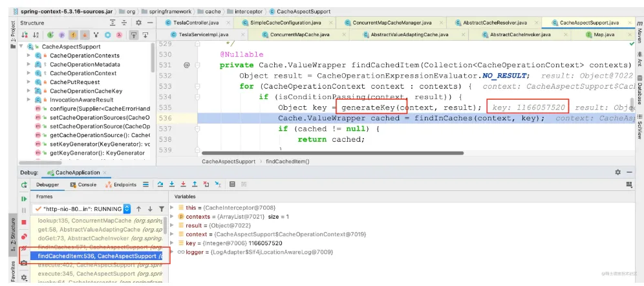
Task: Click the Force Step Into red arrow icon
Action: tap(183, 184)
